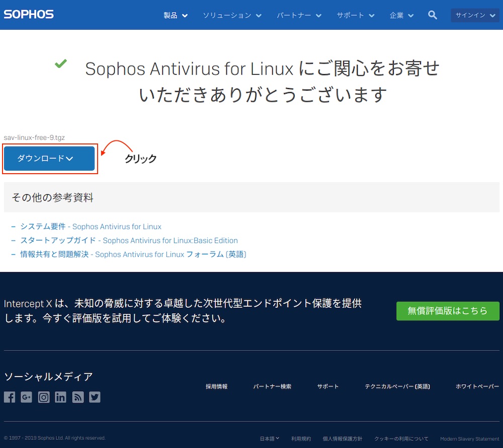This screenshot has height=448, width=503.
Task: Open the RSS feed icon
Action: pos(78,397)
